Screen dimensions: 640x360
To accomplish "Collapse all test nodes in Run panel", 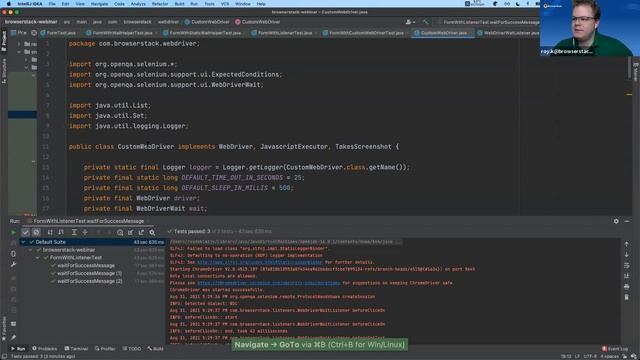I will (85, 232).
